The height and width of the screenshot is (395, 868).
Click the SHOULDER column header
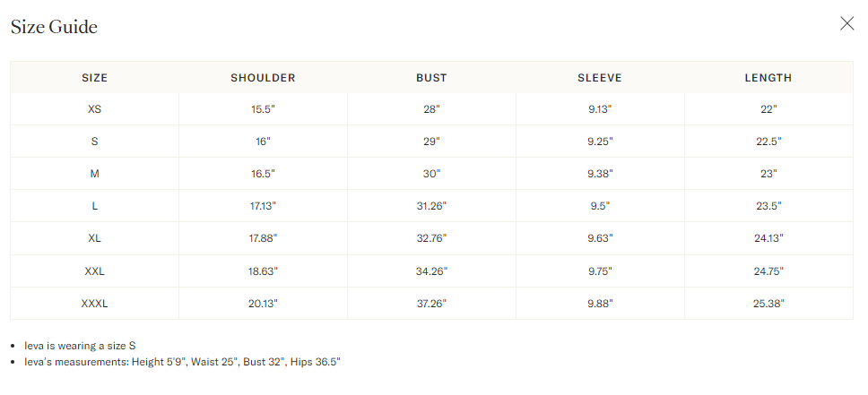[263, 78]
